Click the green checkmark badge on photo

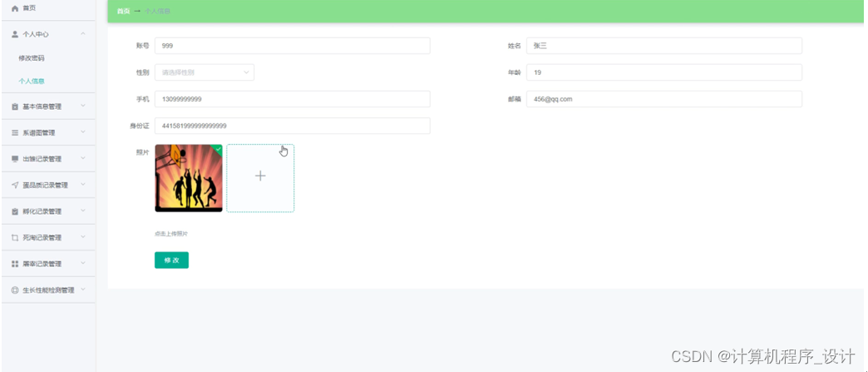[218, 148]
